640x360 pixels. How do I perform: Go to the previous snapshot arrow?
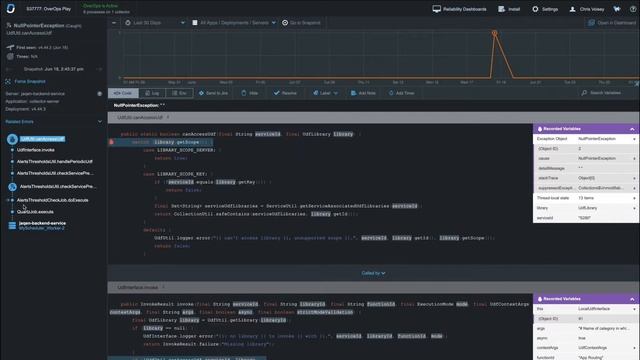click(x=9, y=69)
